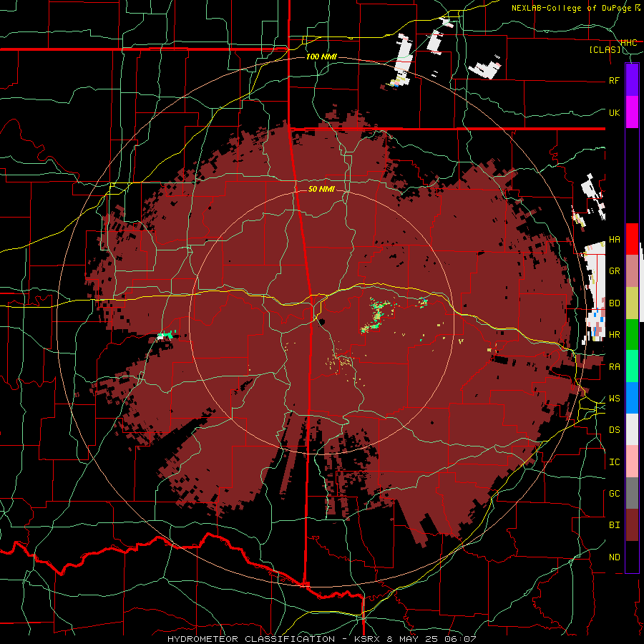Click the BD legend label text

(x=614, y=303)
